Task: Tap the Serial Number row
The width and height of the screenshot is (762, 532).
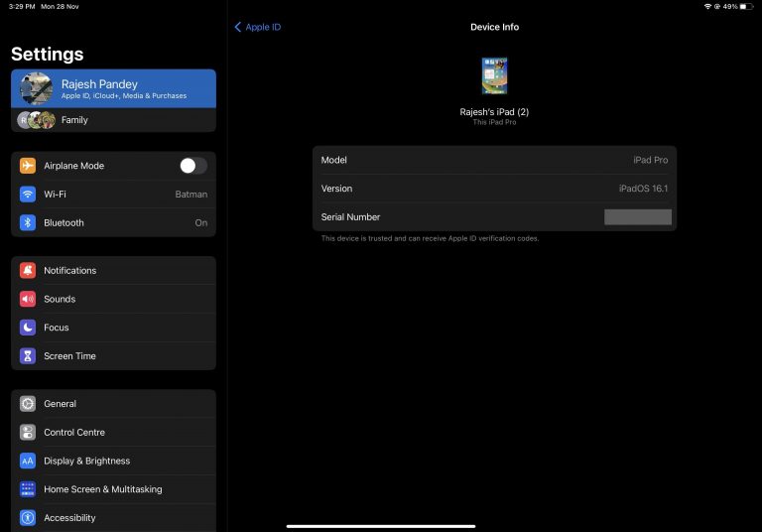Action: click(x=494, y=217)
